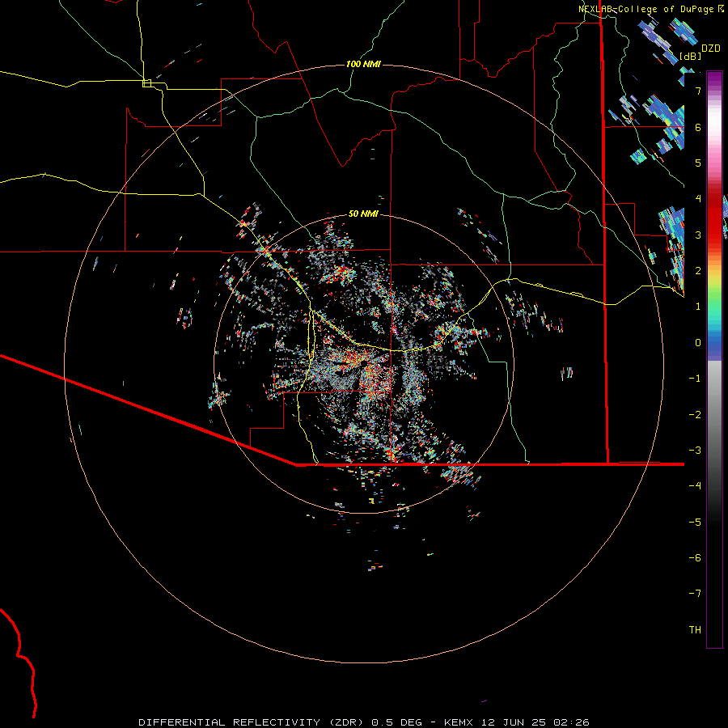This screenshot has width=728, height=728.
Task: Click the 'TH' label on color scale
Action: 695,630
